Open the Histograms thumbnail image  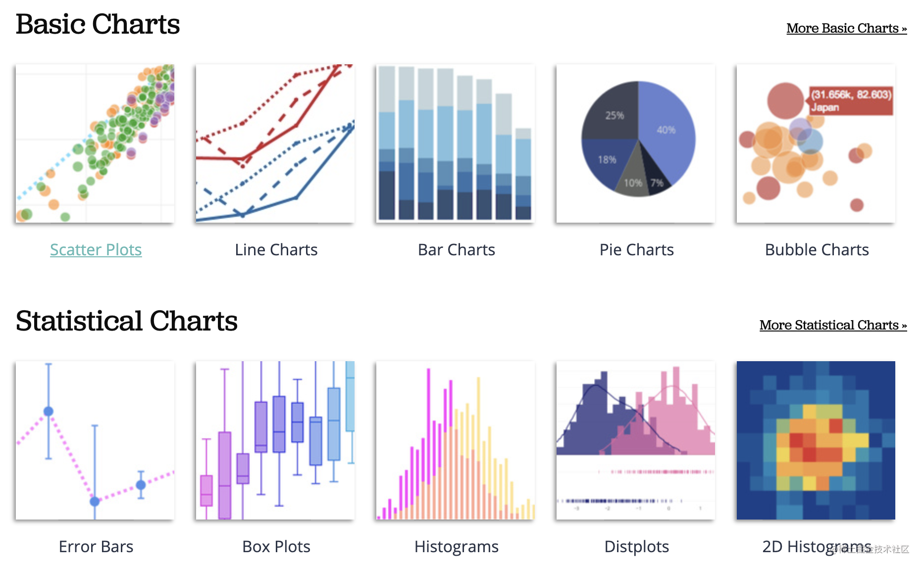[x=456, y=440]
